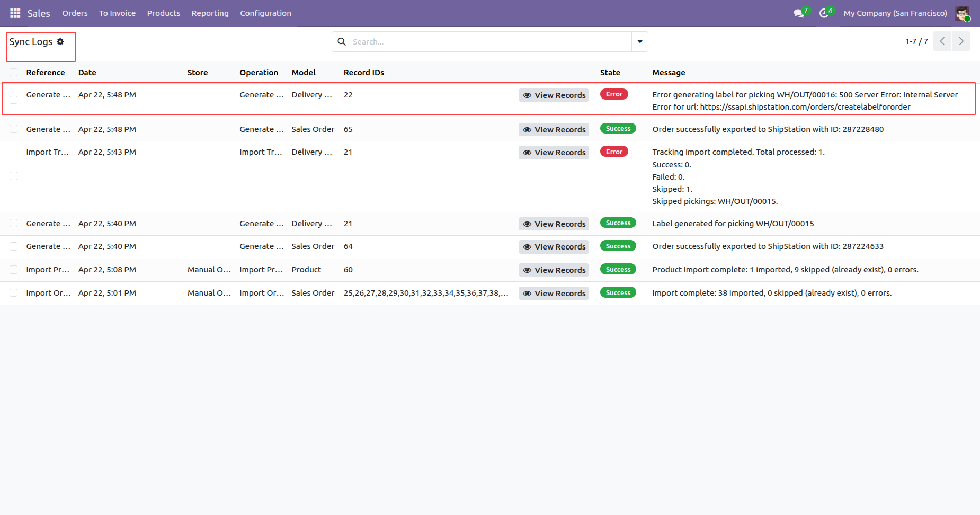Click the 'Manual O...' store cell in Product row

(209, 270)
